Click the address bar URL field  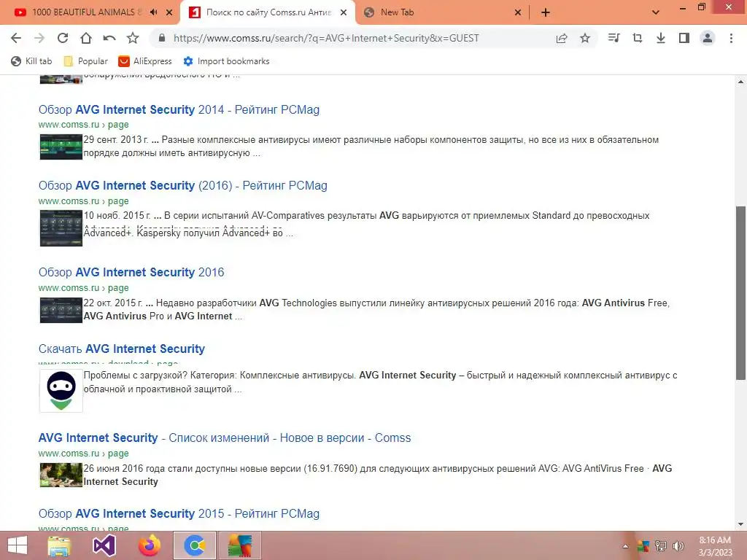pyautogui.click(x=326, y=38)
